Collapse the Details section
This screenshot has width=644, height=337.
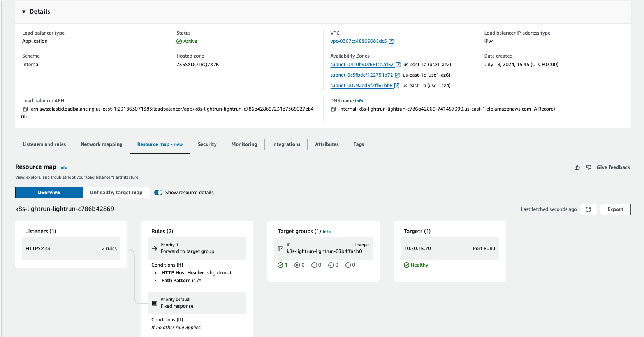pos(24,12)
